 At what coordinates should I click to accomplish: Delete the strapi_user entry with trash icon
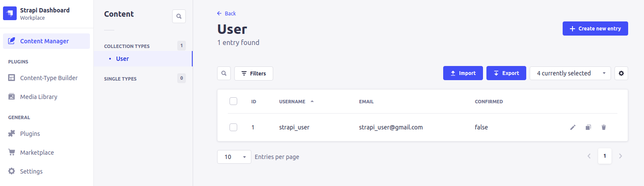tap(604, 127)
